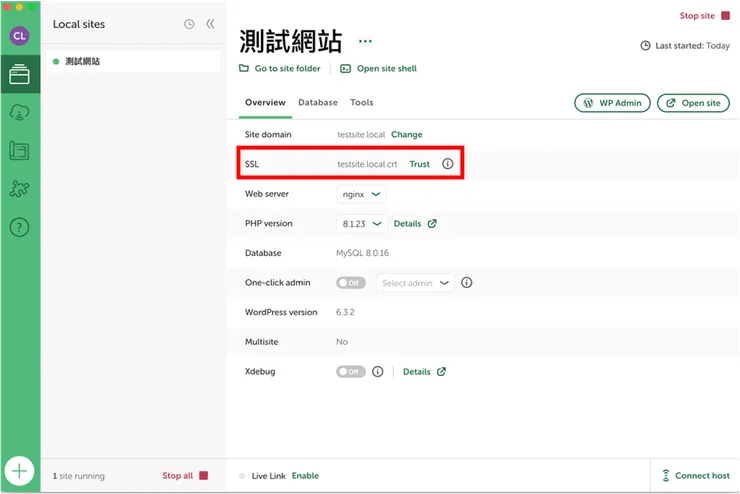Image resolution: width=740 pixels, height=494 pixels.
Task: Click Open site shell link
Action: tap(387, 68)
